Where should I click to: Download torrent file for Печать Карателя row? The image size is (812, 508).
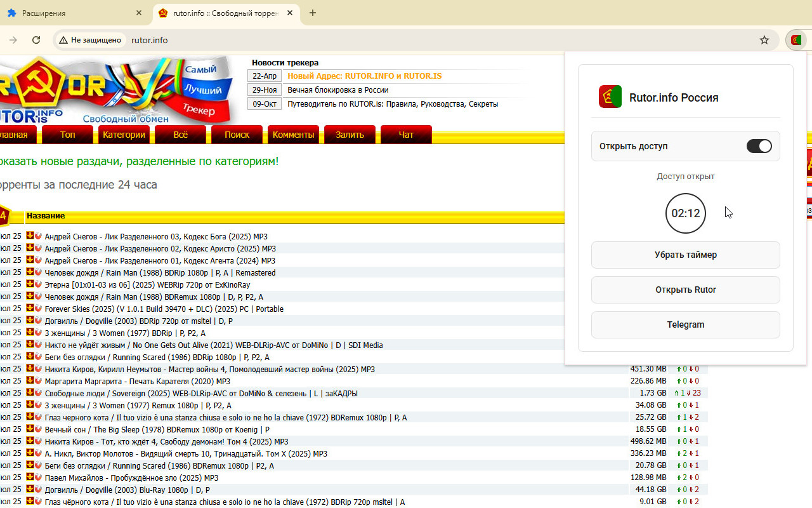(30, 380)
